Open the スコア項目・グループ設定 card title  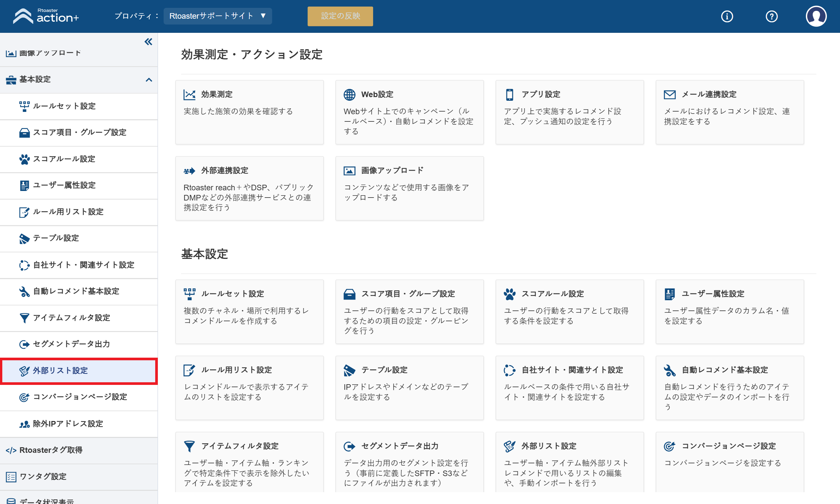click(408, 294)
